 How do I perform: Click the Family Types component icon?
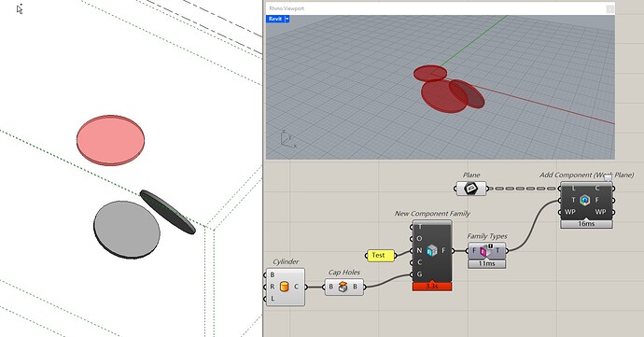click(485, 250)
